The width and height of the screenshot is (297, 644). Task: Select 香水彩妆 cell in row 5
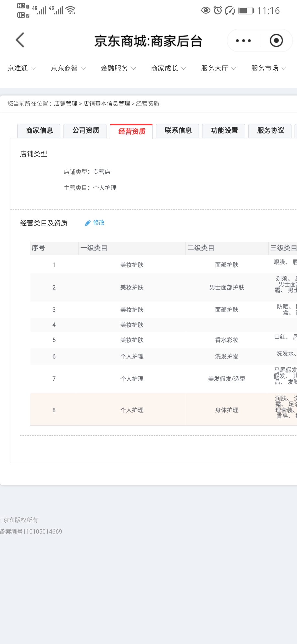click(x=227, y=340)
